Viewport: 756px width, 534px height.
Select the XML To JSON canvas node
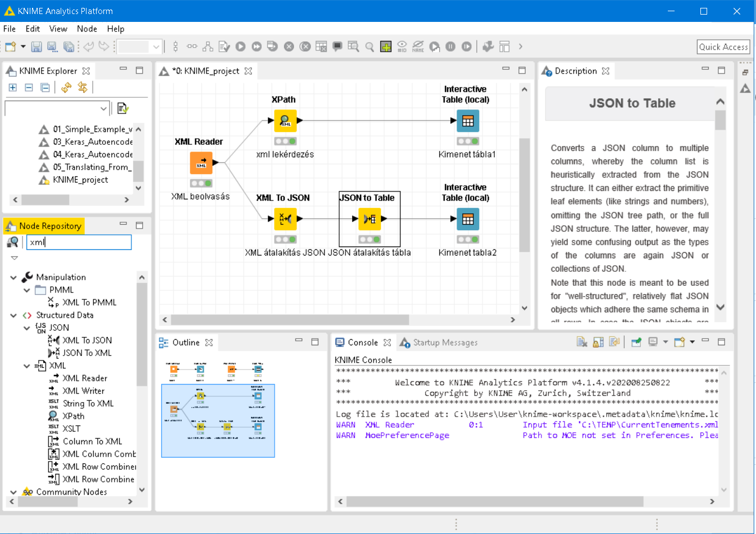(285, 219)
